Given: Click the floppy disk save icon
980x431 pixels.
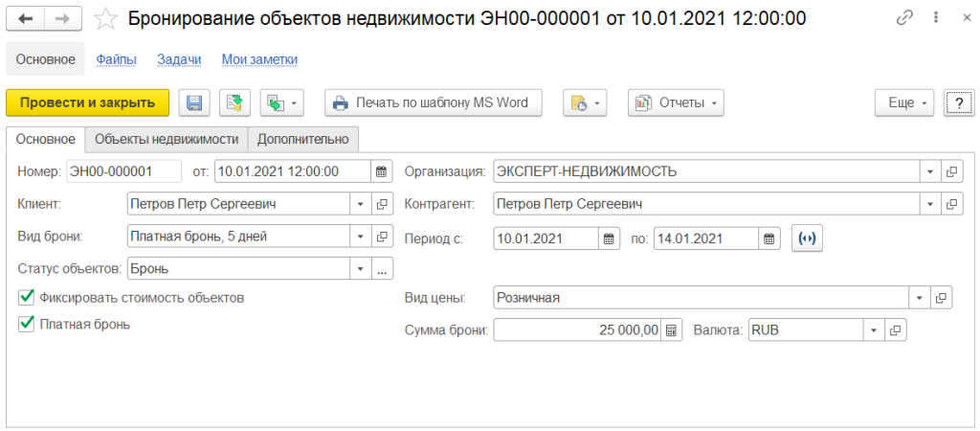Looking at the screenshot, I should pyautogui.click(x=194, y=102).
